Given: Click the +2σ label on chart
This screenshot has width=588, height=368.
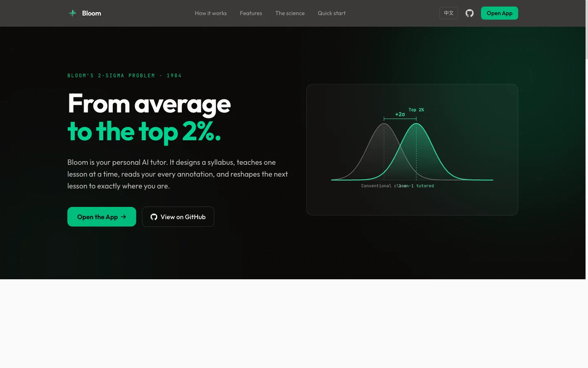Looking at the screenshot, I should pos(400,114).
